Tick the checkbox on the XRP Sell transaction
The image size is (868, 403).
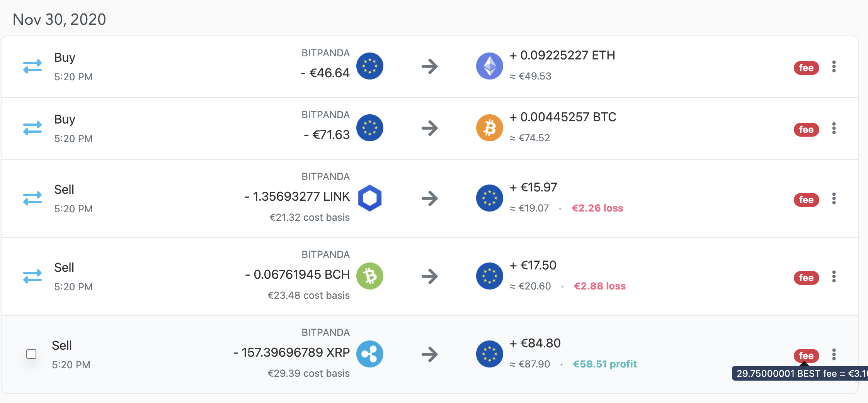click(x=31, y=354)
